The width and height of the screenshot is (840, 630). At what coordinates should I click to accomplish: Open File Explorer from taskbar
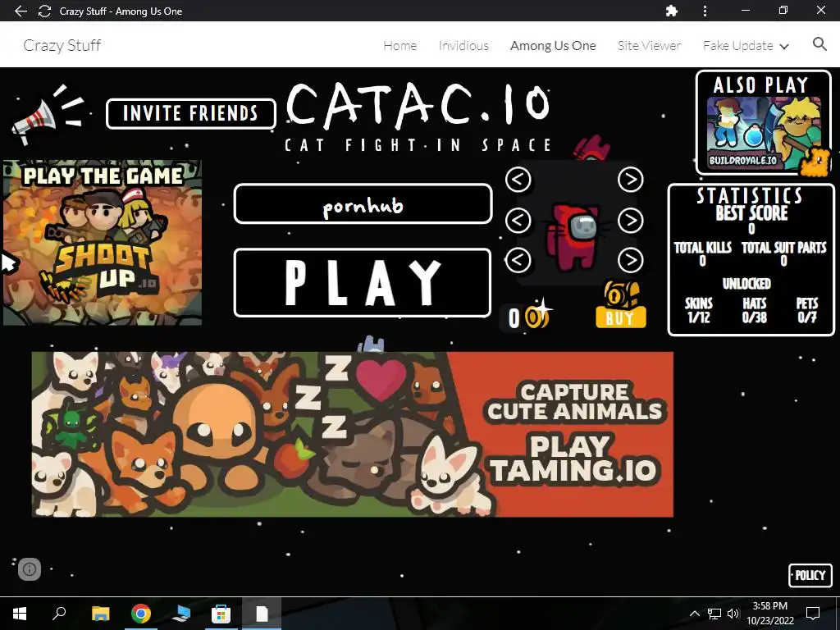(x=100, y=614)
